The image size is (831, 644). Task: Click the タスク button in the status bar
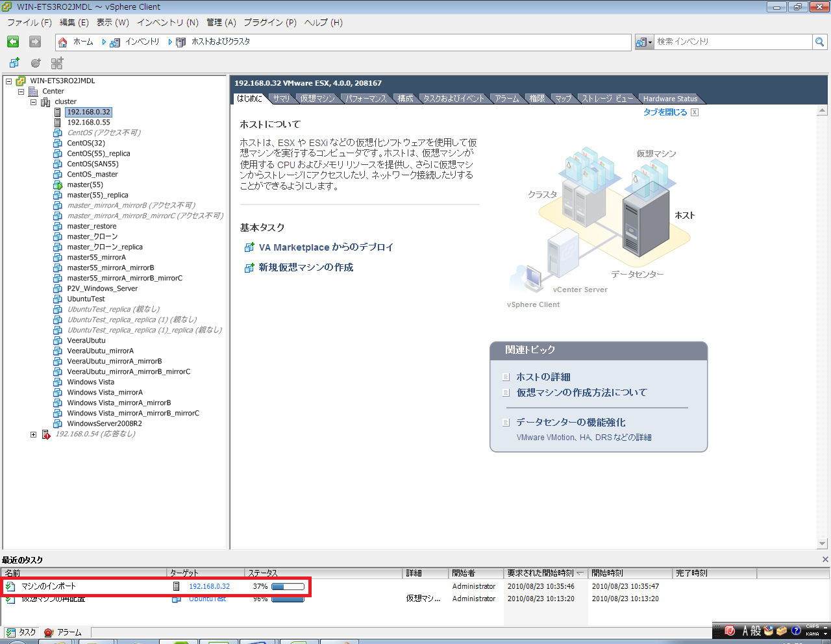click(21, 632)
